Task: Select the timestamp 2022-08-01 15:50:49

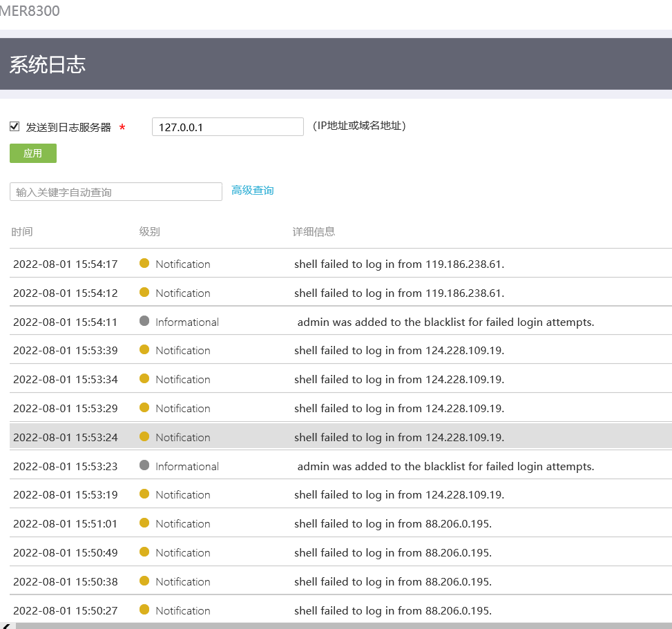Action: 66,553
